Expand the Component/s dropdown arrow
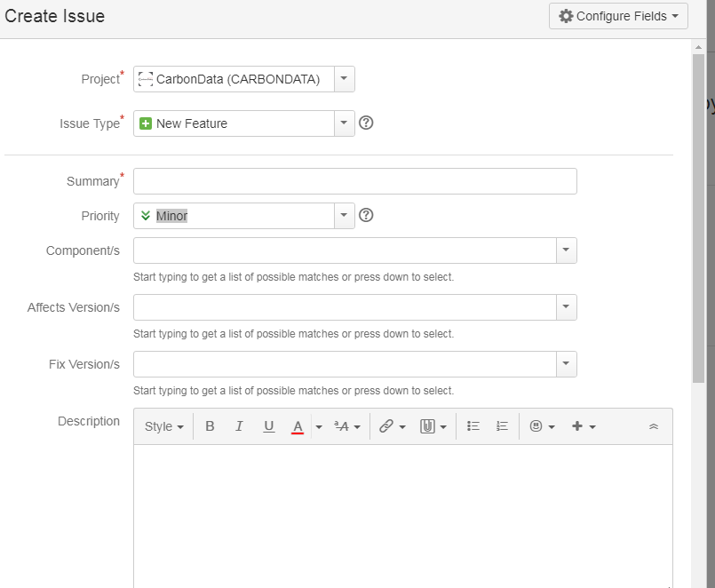This screenshot has width=715, height=588. pos(567,250)
